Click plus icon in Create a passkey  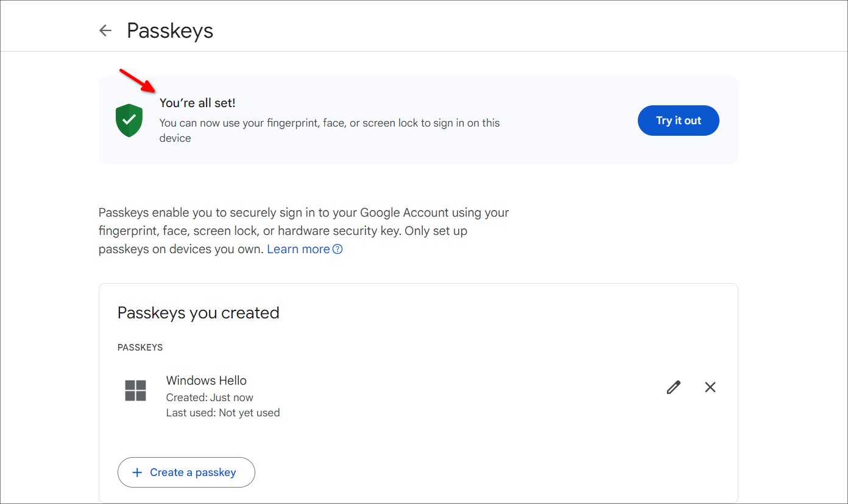(137, 472)
